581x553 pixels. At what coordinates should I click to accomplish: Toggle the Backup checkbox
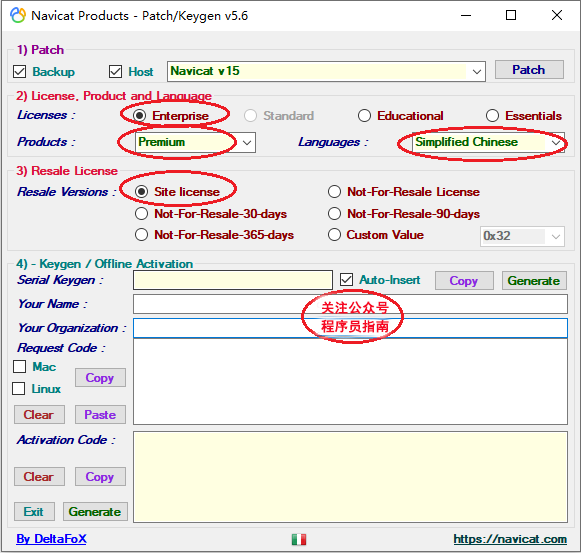[19, 72]
